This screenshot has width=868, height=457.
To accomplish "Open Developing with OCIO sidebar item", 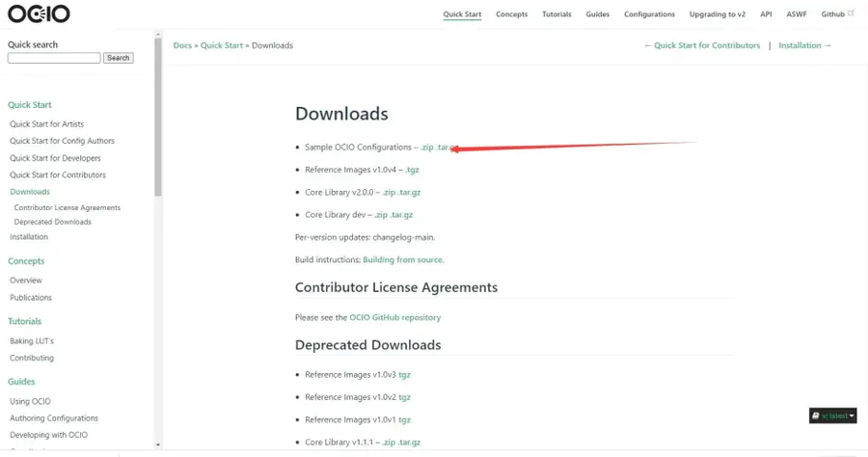I will click(x=49, y=435).
